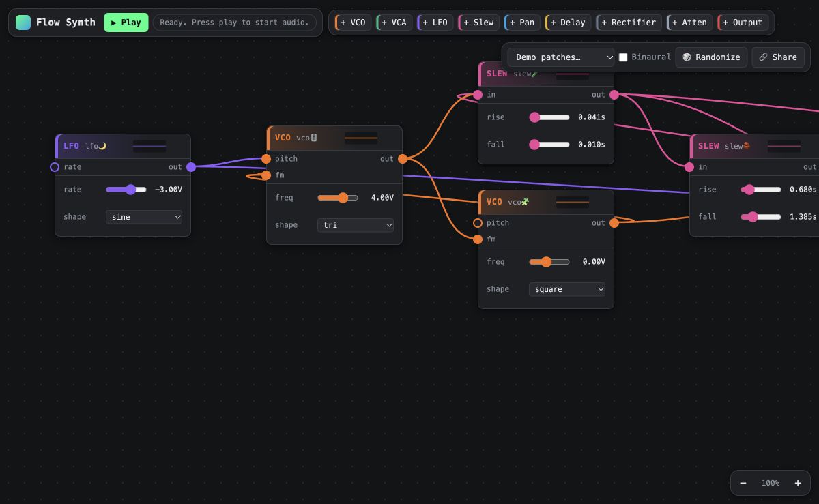
Task: Click the 100% zoom level label
Action: [x=771, y=483]
